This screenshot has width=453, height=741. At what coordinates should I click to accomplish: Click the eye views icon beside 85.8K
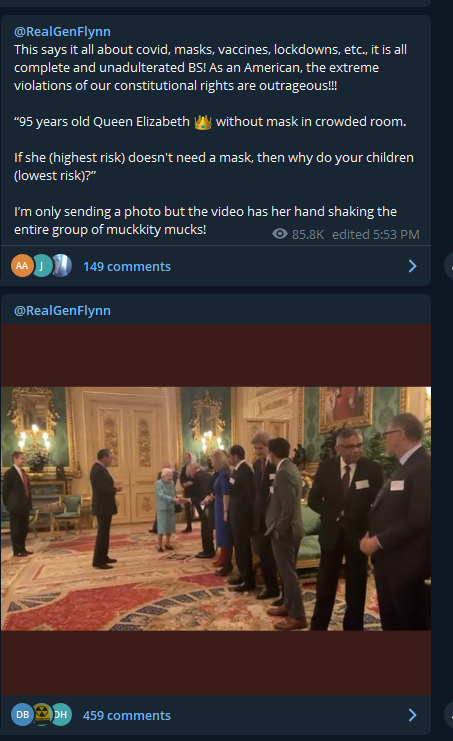click(x=280, y=233)
